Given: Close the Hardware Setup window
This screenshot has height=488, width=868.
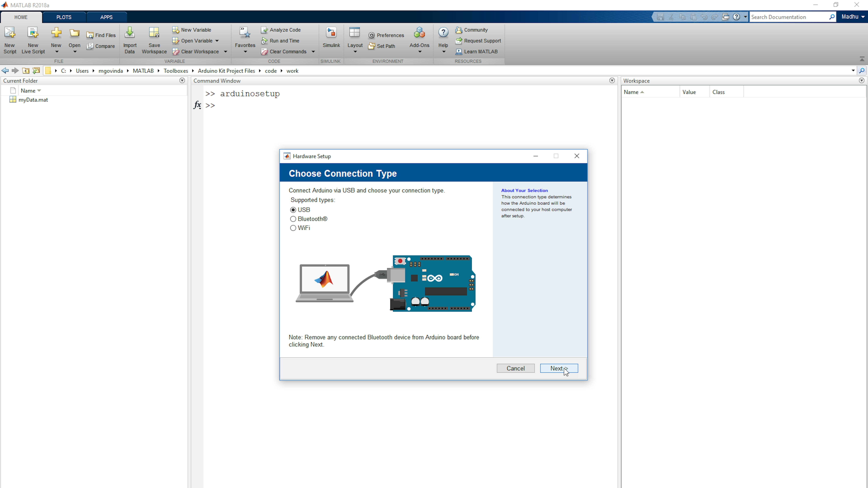Looking at the screenshot, I should (577, 156).
